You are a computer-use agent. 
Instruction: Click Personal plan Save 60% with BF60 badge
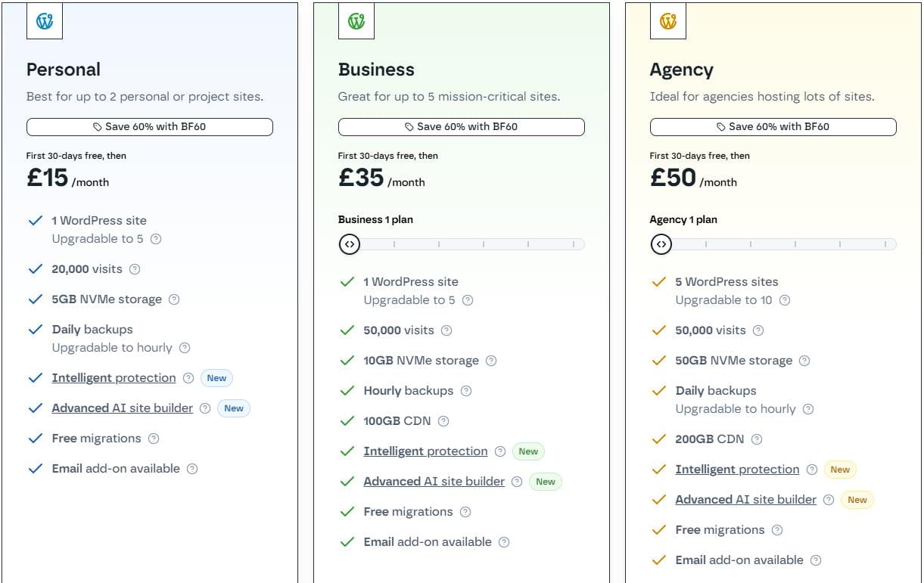tap(150, 127)
